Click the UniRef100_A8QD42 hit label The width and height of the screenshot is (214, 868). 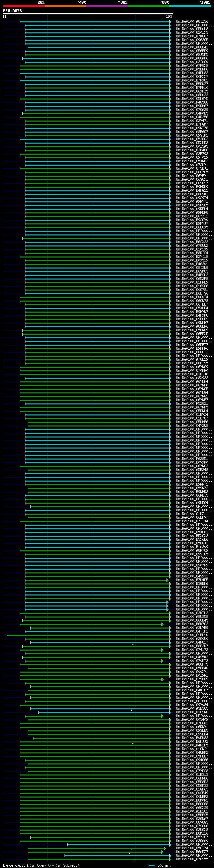(192, 47)
